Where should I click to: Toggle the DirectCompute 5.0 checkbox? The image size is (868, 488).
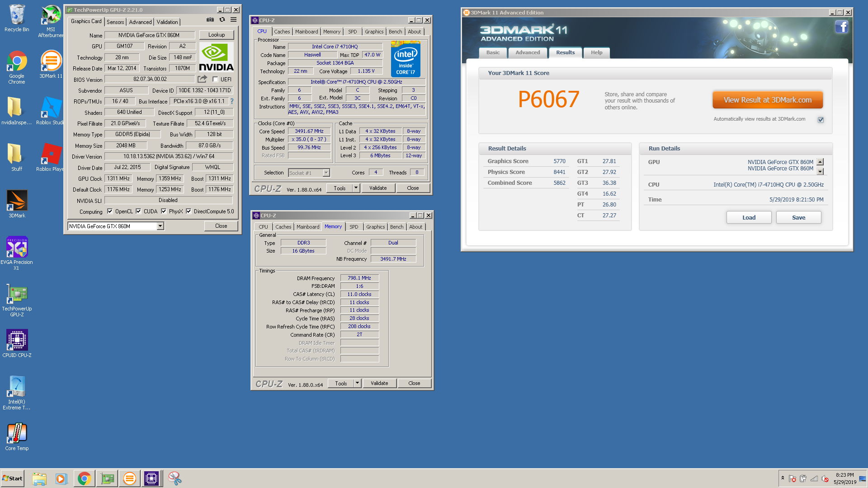click(x=189, y=211)
